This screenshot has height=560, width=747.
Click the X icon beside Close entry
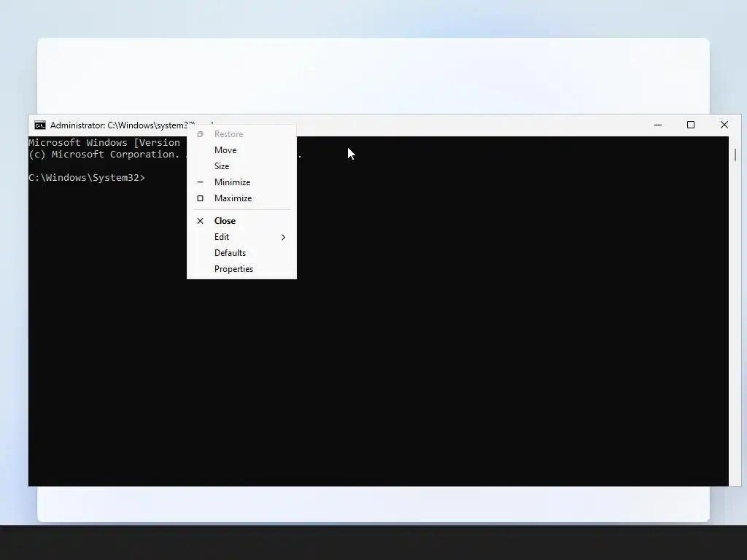coord(200,221)
